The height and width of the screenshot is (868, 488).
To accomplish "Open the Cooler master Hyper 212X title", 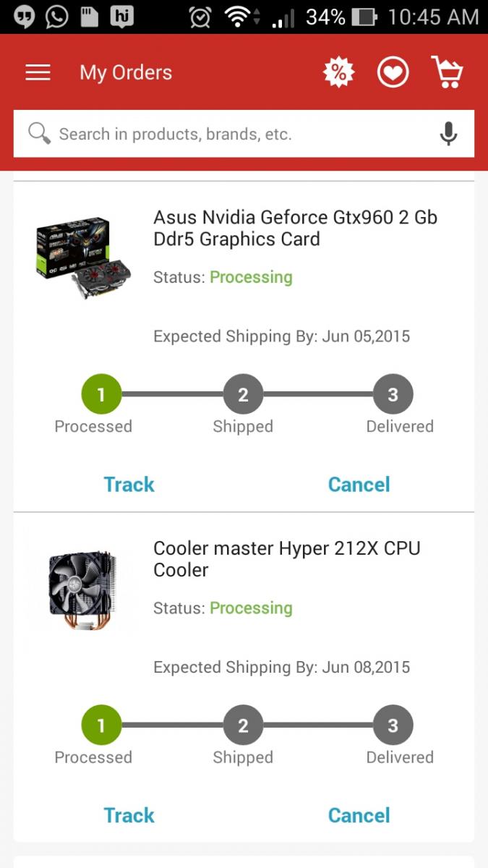I will coord(286,558).
